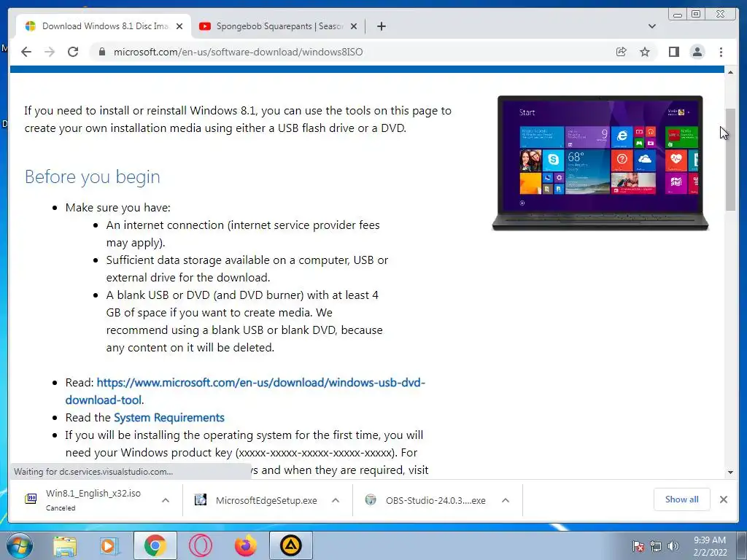
Task: Click the 'Canceled' download status text
Action: tap(61, 508)
